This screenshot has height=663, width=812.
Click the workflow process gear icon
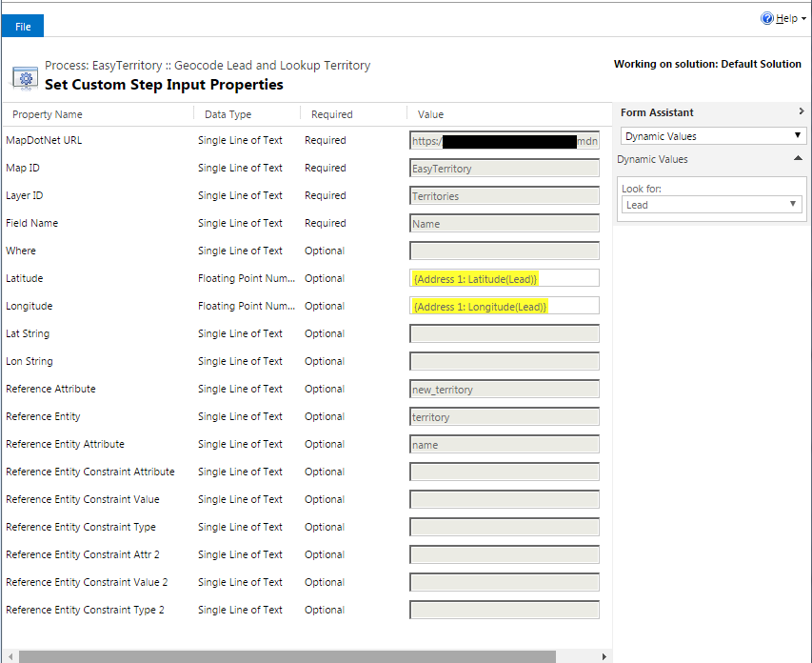click(x=24, y=78)
